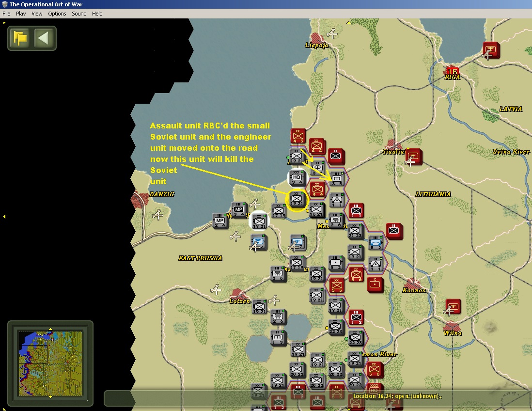Image resolution: width=532 pixels, height=411 pixels.
Task: Select the German 16-21 infantry division
Action: (317, 210)
